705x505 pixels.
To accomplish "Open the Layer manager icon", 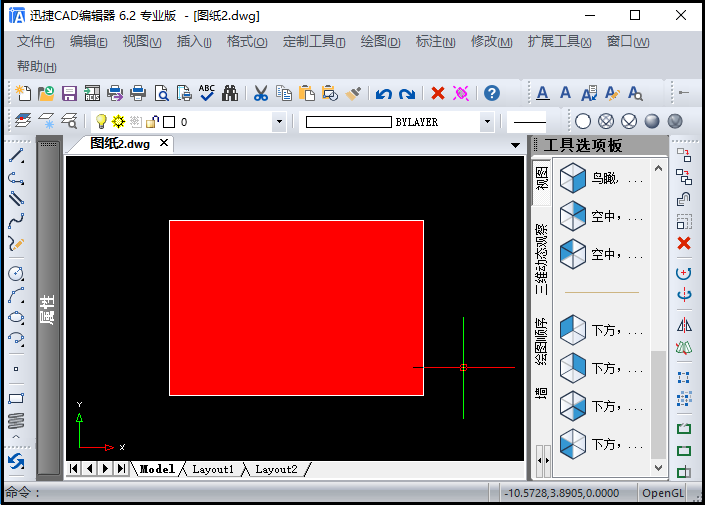I will click(x=23, y=121).
